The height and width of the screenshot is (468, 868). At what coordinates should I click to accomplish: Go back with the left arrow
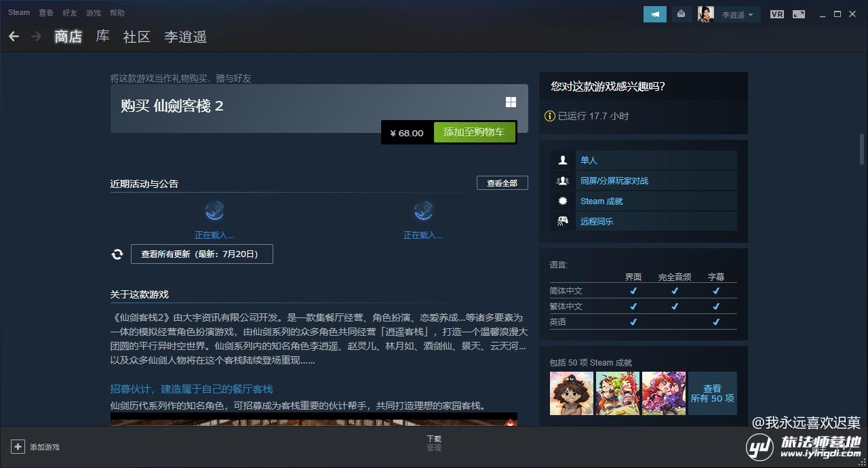coord(14,36)
